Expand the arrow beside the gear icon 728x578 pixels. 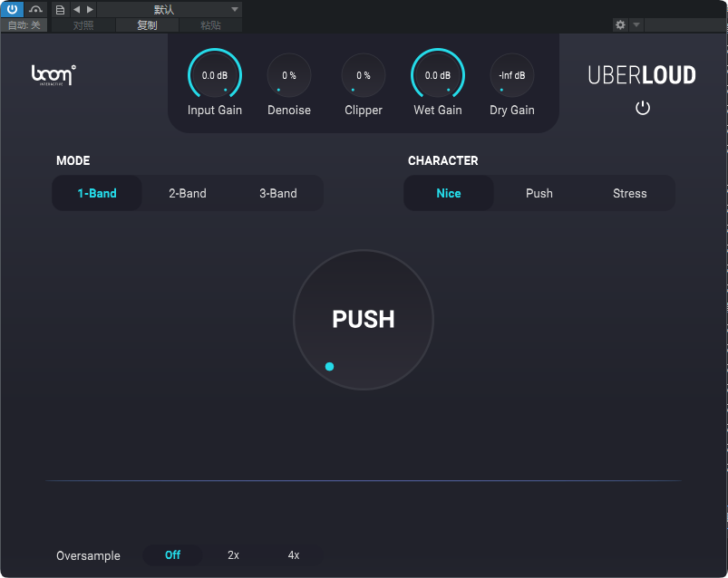click(x=636, y=25)
